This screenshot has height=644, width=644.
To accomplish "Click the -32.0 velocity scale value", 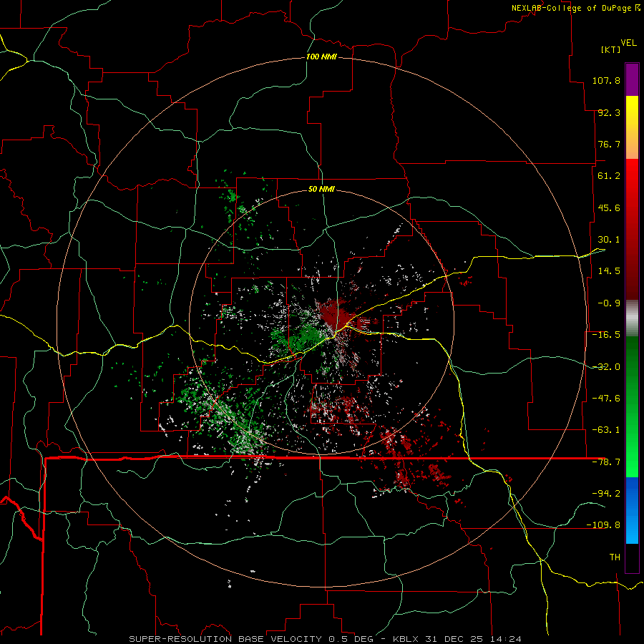I will 606,367.
